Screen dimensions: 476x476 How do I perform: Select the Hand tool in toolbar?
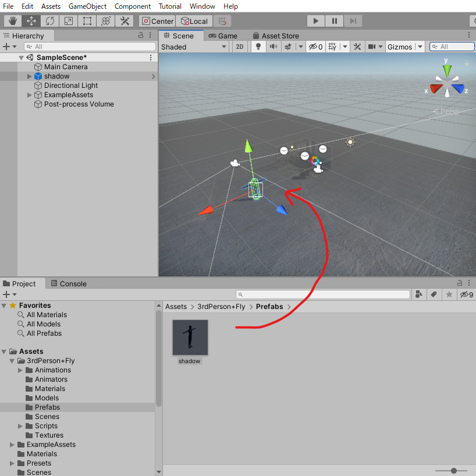click(13, 21)
